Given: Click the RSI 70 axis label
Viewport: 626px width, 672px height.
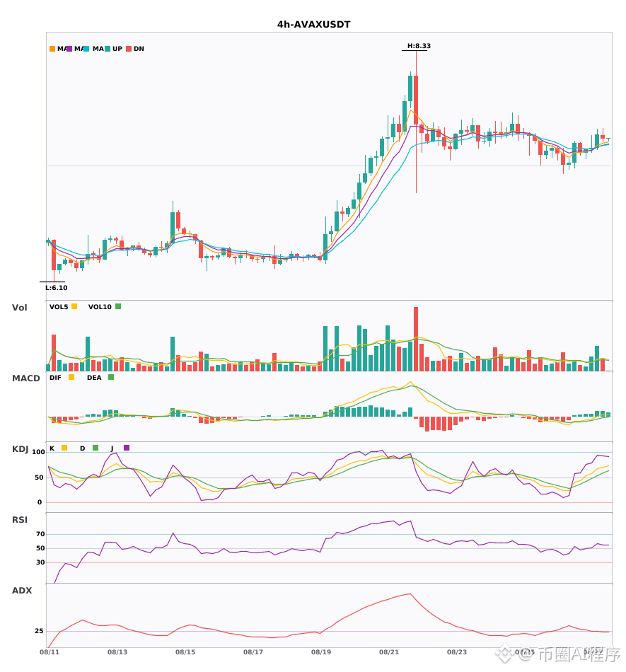Looking at the screenshot, I should click(40, 534).
